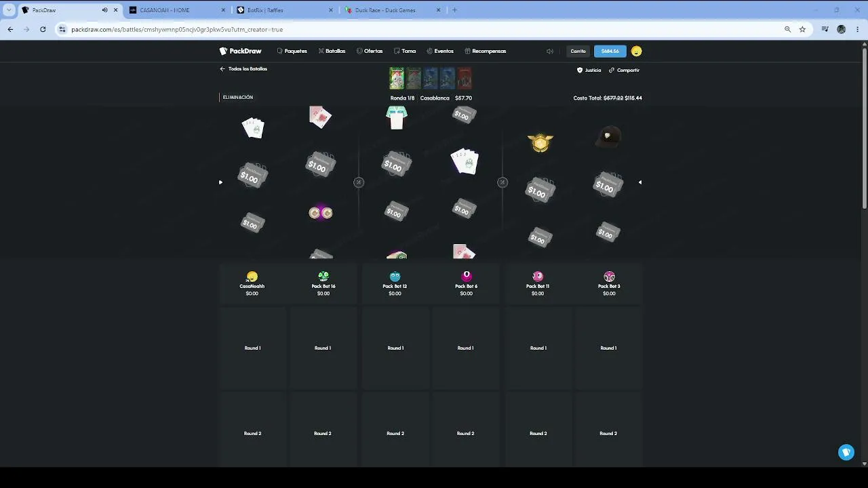Click the purple glowing coins item
Viewport: 868px width, 488px height.
(x=321, y=213)
